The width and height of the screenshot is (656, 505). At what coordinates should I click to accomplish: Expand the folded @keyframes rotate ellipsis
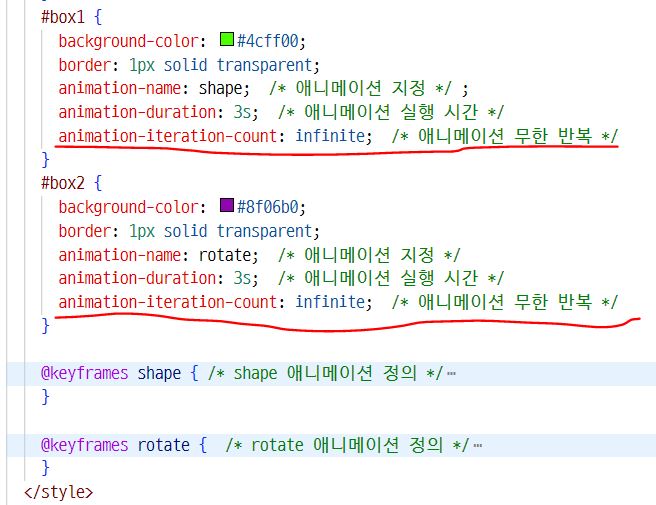click(x=477, y=445)
